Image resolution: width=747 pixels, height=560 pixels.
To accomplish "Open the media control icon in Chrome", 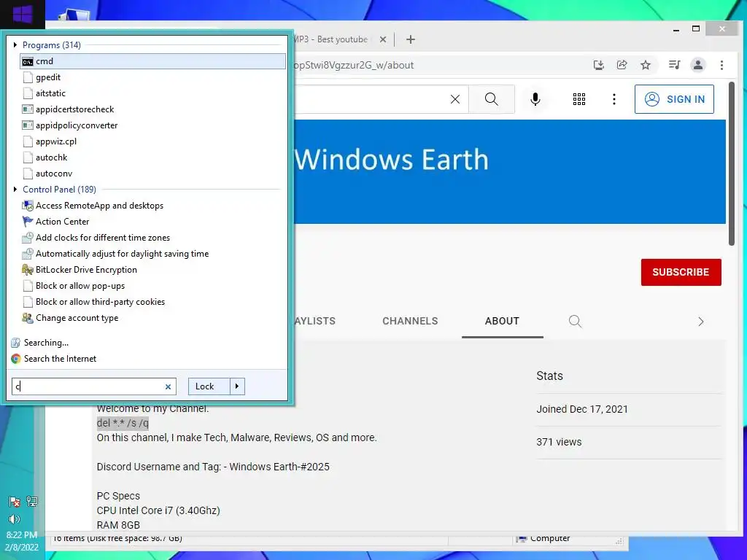I will pyautogui.click(x=674, y=65).
